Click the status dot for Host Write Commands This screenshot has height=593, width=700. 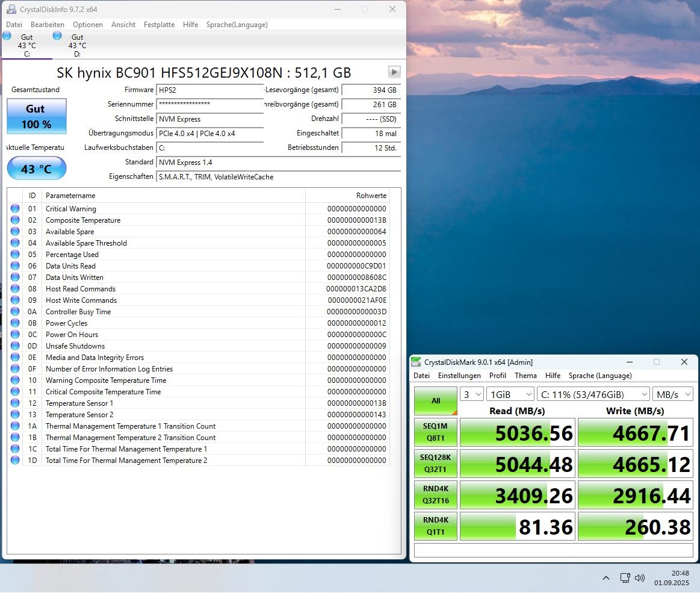pos(15,300)
